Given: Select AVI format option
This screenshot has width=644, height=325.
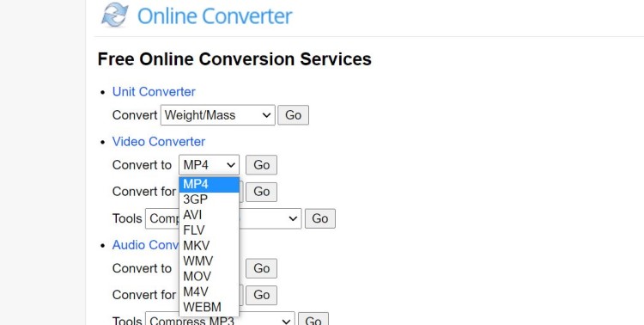Looking at the screenshot, I should pos(209,215).
